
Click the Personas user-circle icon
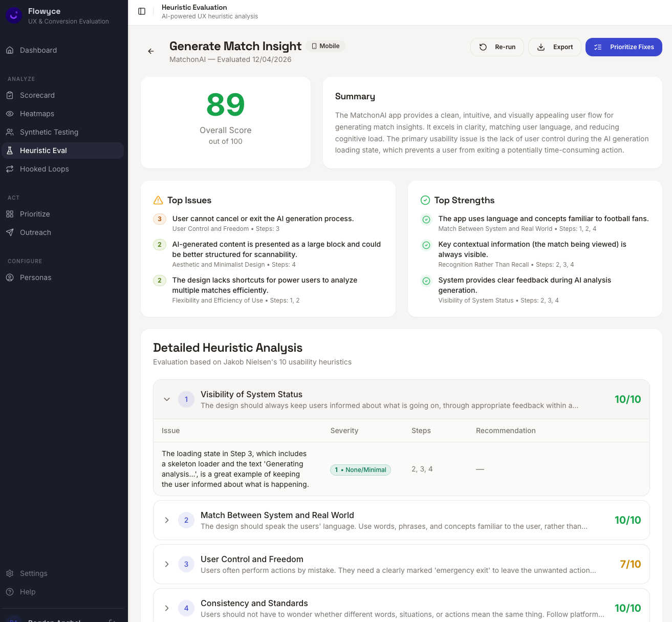(10, 277)
